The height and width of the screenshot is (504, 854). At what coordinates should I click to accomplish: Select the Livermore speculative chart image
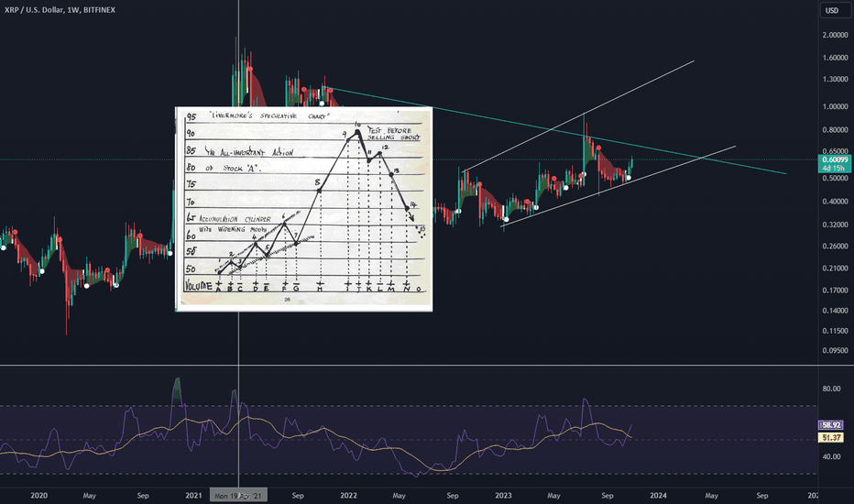click(x=304, y=209)
